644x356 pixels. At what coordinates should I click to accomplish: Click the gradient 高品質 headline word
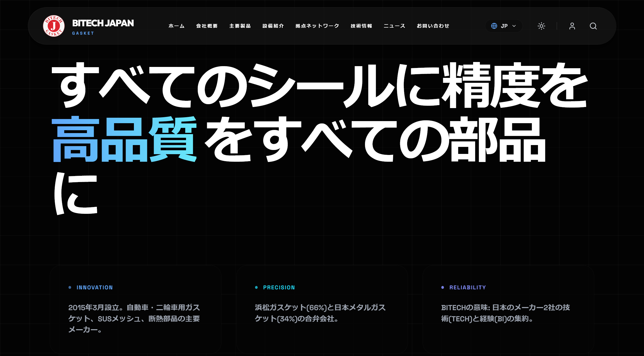click(x=124, y=139)
